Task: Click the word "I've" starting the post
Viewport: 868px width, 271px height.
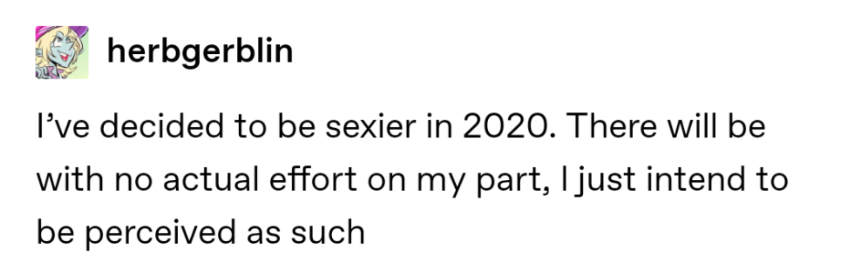Action: click(x=63, y=127)
